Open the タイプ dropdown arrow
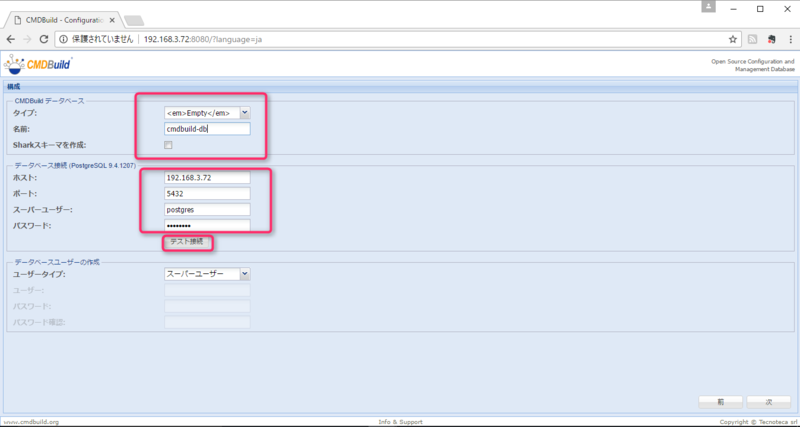The height and width of the screenshot is (427, 800). (245, 113)
